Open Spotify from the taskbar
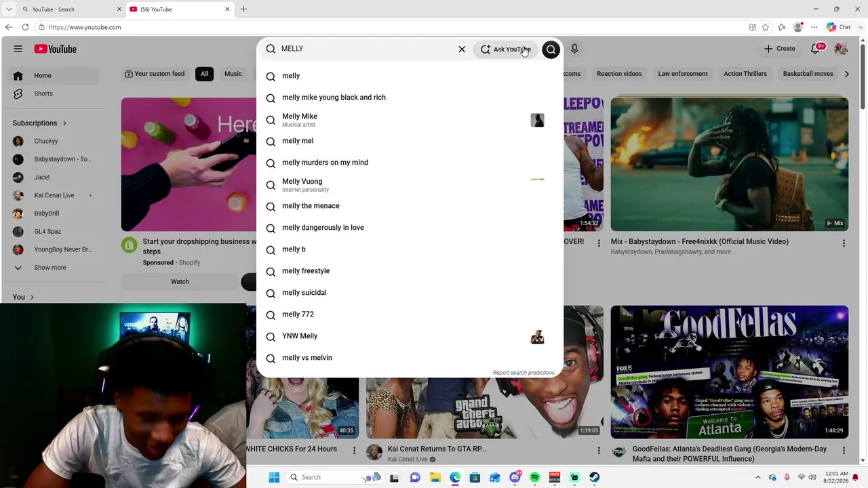Screen dimensions: 868x488 pos(535,477)
